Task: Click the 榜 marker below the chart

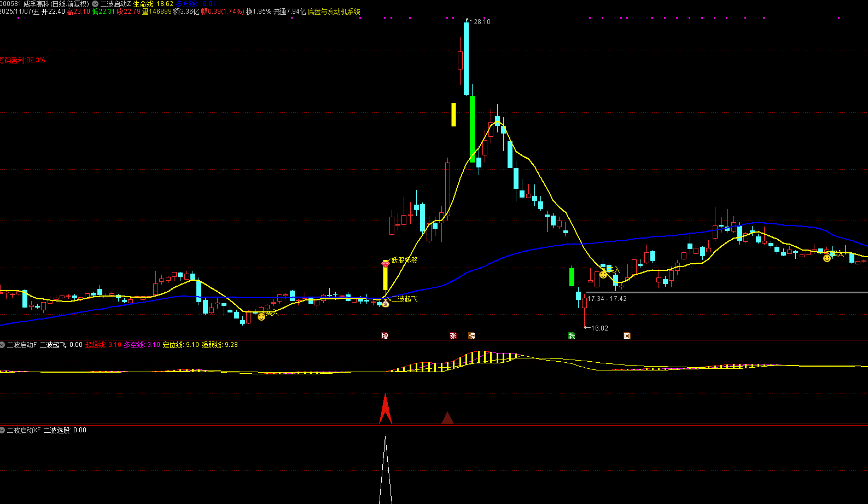Action: coord(471,335)
